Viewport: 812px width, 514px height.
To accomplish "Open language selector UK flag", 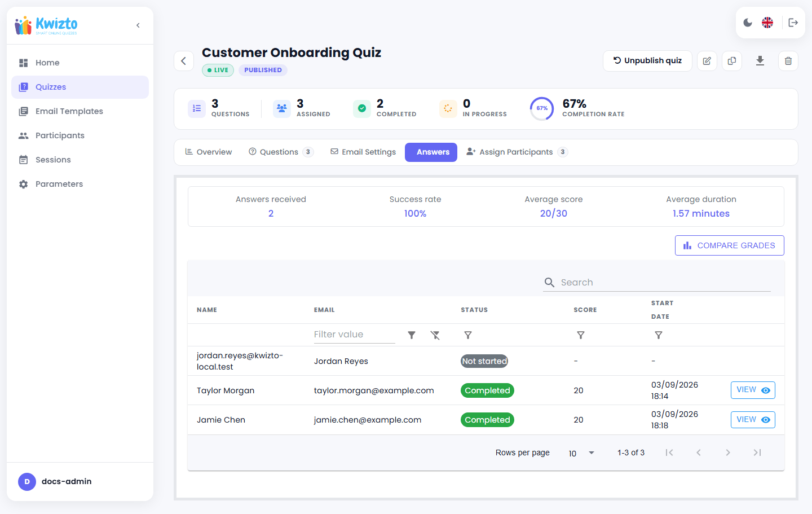I will [767, 23].
